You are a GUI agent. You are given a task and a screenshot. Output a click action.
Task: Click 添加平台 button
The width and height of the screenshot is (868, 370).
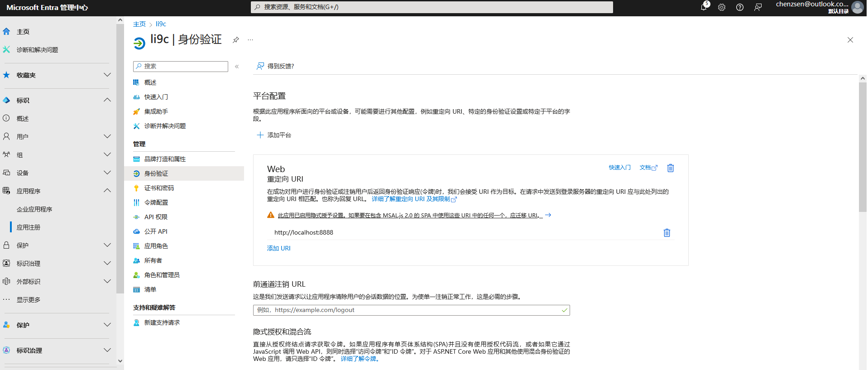pos(274,135)
